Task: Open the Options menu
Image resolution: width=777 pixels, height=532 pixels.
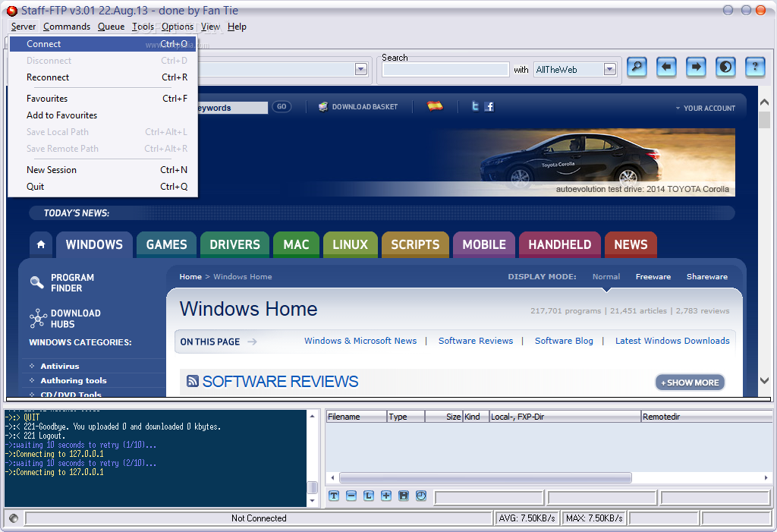Action: tap(178, 27)
